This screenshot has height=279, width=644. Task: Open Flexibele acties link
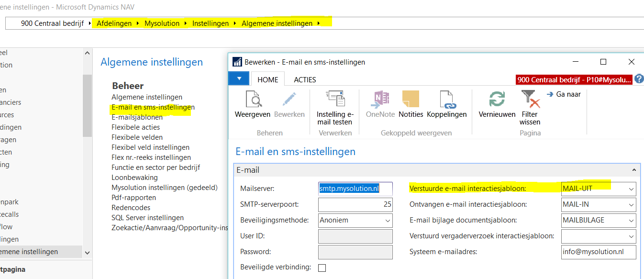(136, 127)
